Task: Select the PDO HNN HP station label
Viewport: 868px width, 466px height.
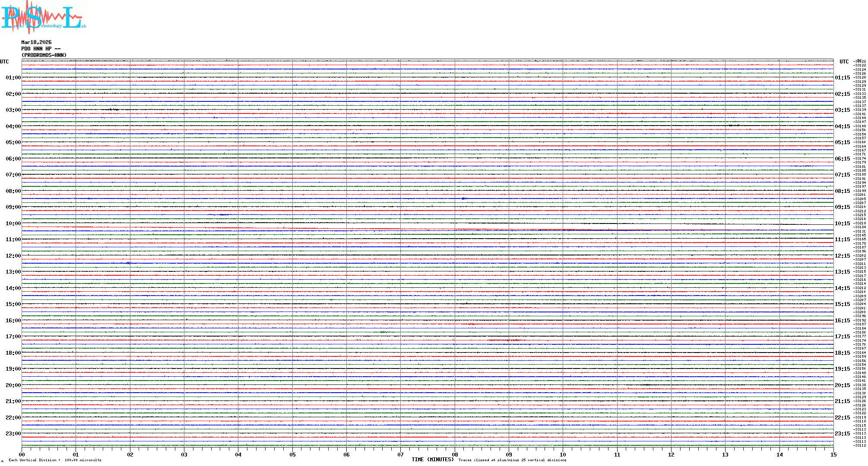Action: [41, 49]
